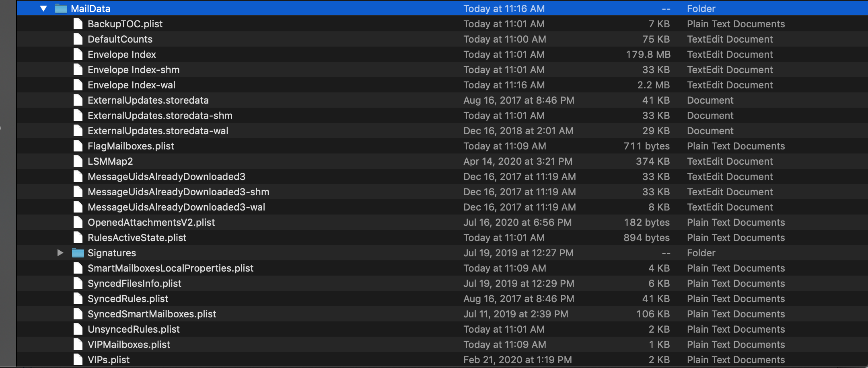
Task: Click the ExternalUpdates.storedata-wal file icon
Action: [78, 131]
